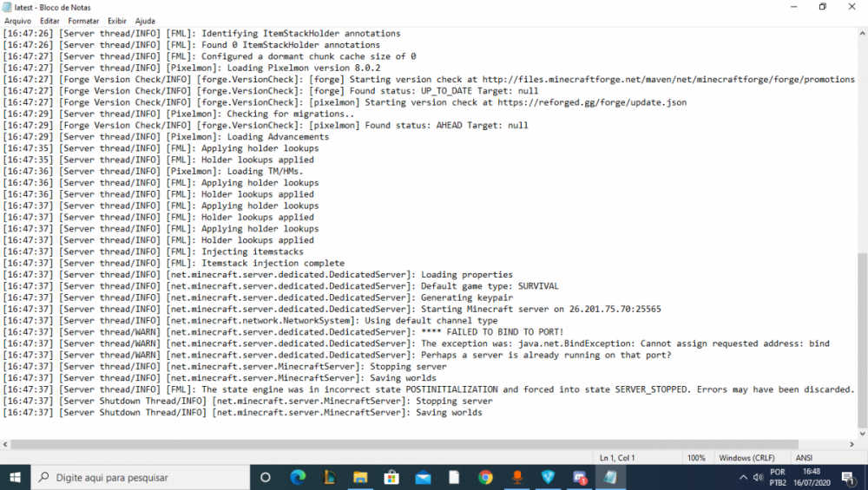Image resolution: width=868 pixels, height=490 pixels.
Task: Click the '26.201.75.70:25565' address text
Action: tap(615, 309)
